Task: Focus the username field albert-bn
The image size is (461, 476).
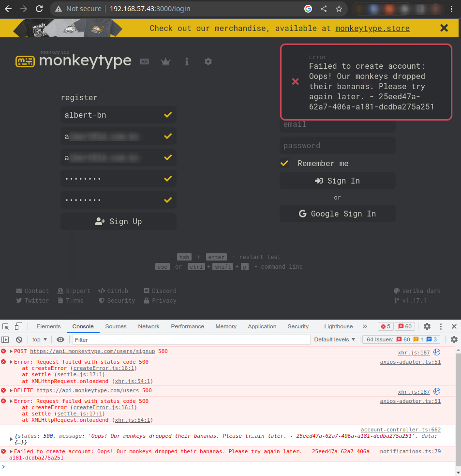Action: [119, 115]
